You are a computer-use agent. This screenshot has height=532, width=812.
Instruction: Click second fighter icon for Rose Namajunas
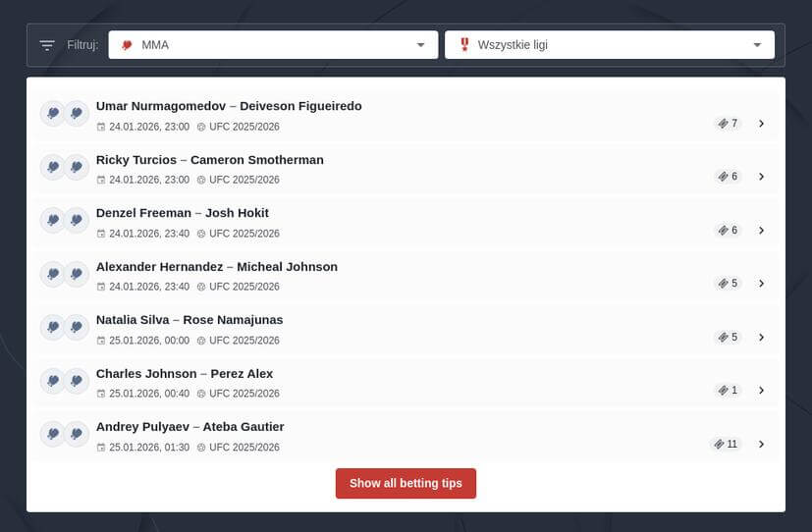click(77, 328)
